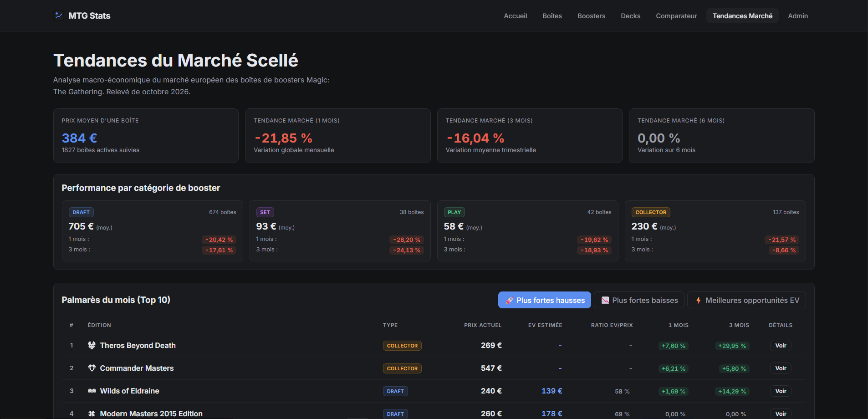Open the Accueil page
The height and width of the screenshot is (419, 868).
tap(515, 15)
